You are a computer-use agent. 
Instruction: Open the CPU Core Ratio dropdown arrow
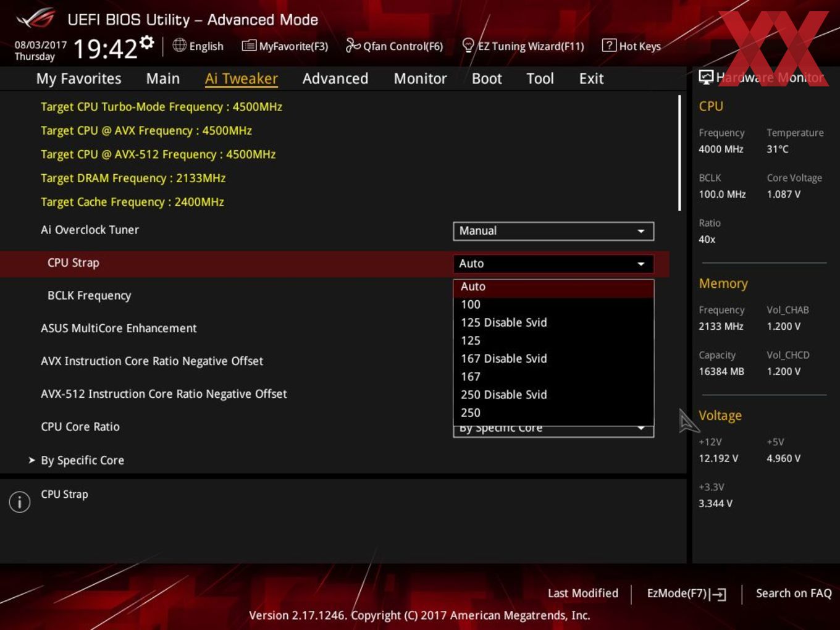pyautogui.click(x=641, y=429)
